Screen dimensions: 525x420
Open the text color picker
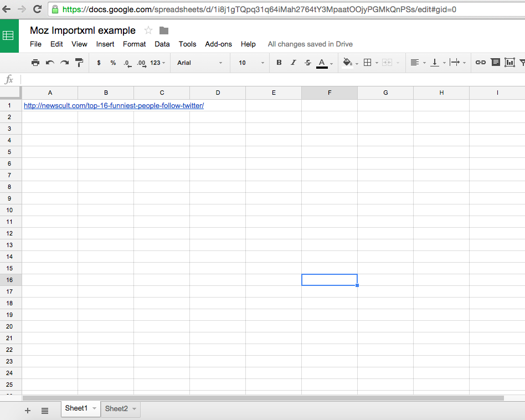tap(322, 63)
